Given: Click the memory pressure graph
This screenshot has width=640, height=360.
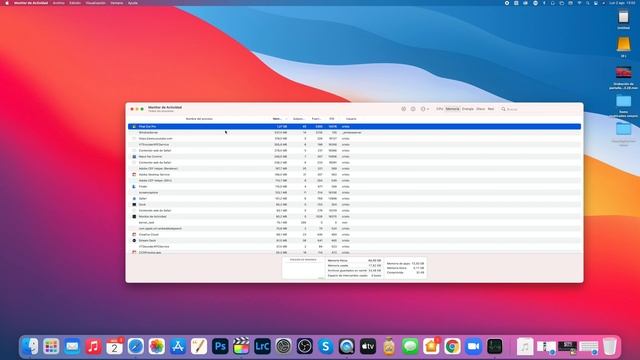Looking at the screenshot, I should coord(303,269).
